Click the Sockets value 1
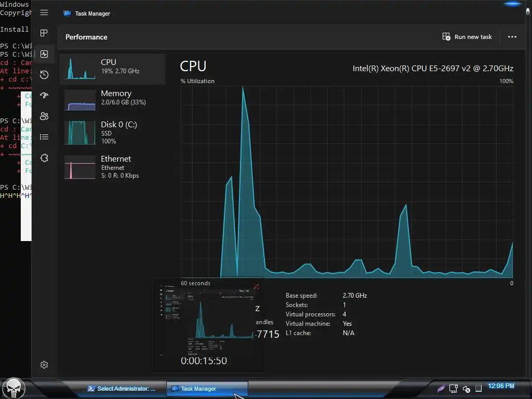This screenshot has height=399, width=532. tap(344, 305)
